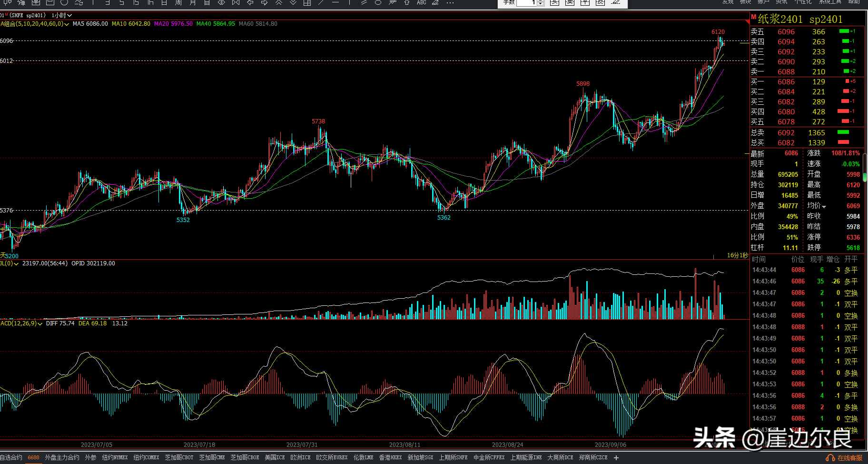
Task: Switch to 香港HKEX tab
Action: (390, 457)
